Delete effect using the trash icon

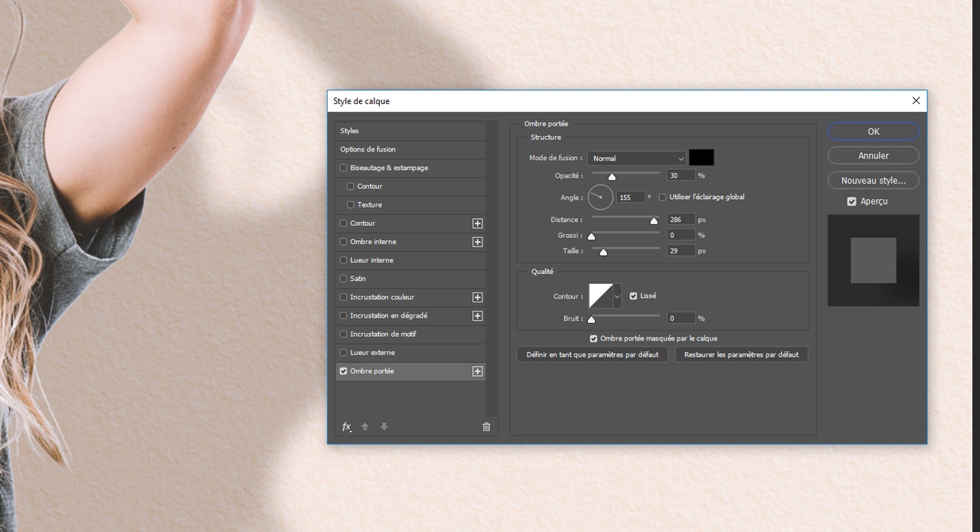486,427
